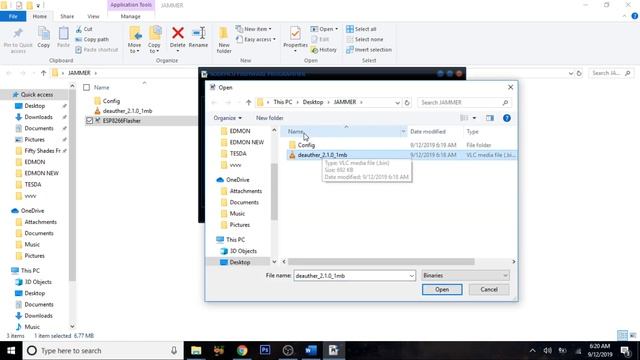The width and height of the screenshot is (640, 360).
Task: Toggle preview pane in Open dialog
Action: click(490, 118)
